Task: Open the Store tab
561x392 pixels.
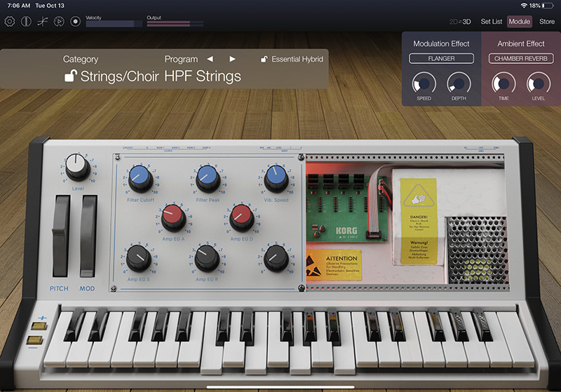Action: (547, 22)
